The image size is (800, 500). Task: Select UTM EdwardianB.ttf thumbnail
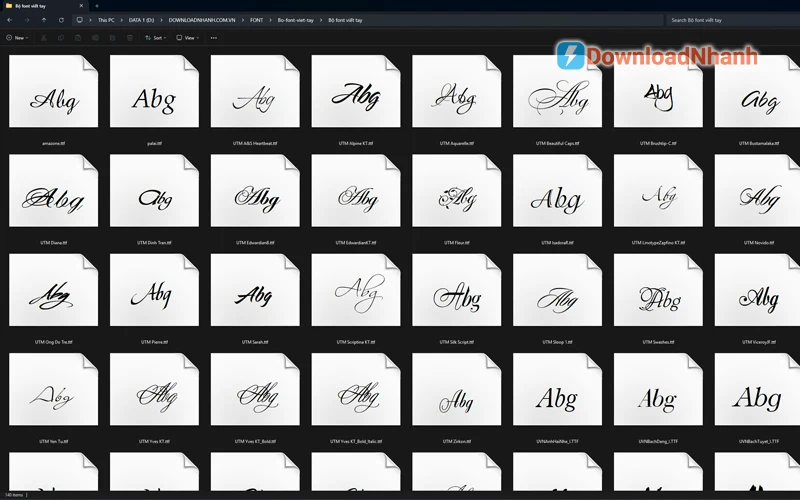[x=255, y=191]
